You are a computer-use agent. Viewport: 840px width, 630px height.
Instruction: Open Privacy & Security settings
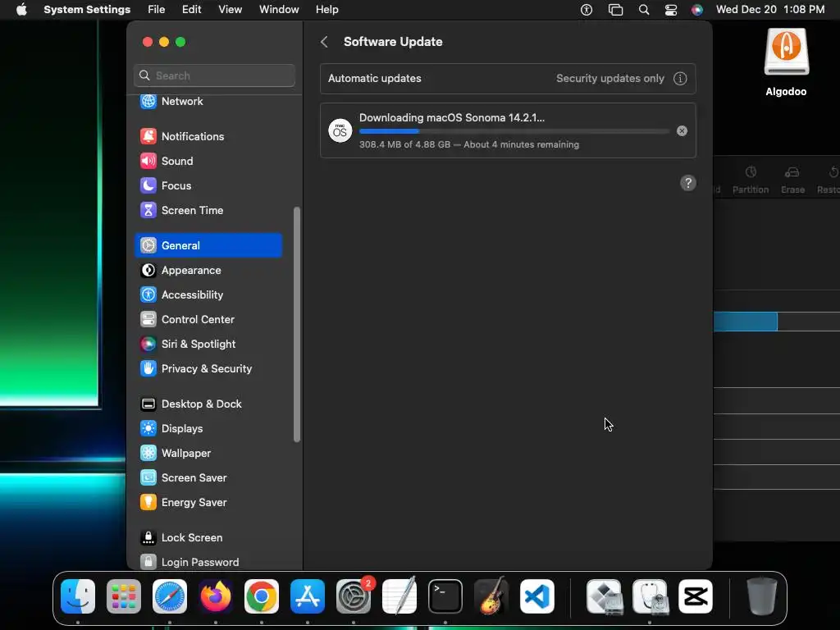[x=208, y=369]
